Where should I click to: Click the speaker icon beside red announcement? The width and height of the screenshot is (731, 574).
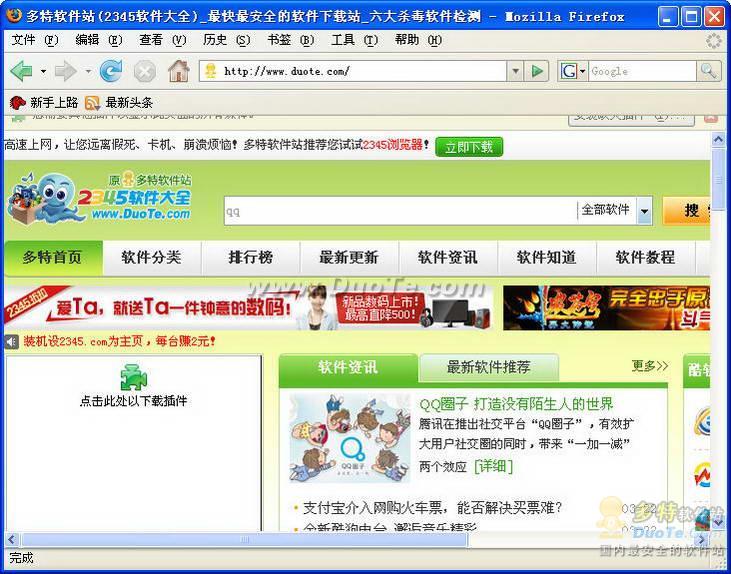[12, 342]
